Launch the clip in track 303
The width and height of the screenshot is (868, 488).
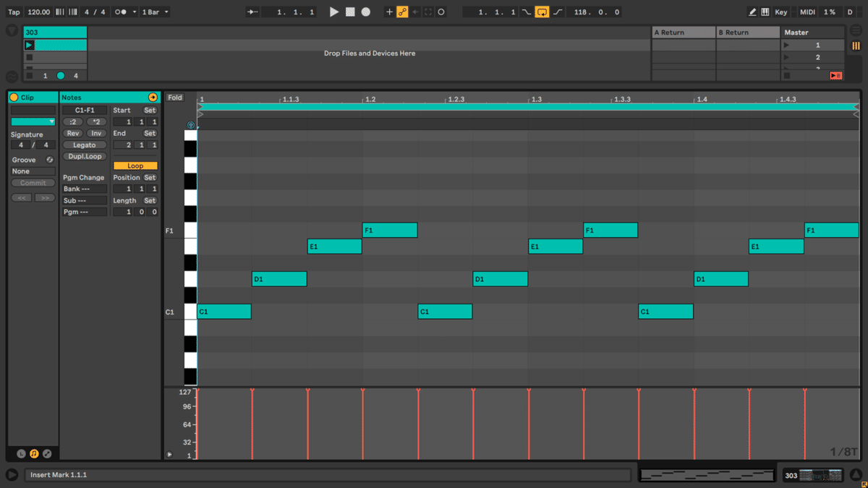tap(30, 45)
